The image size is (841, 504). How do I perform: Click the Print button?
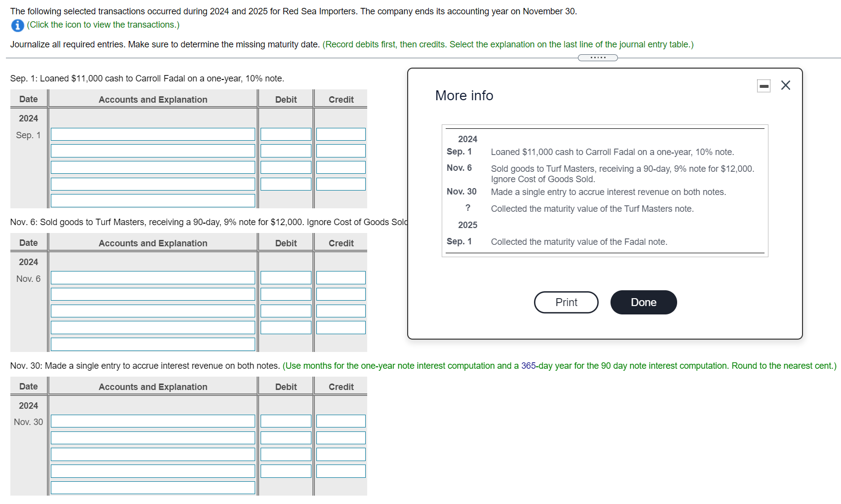pos(566,302)
